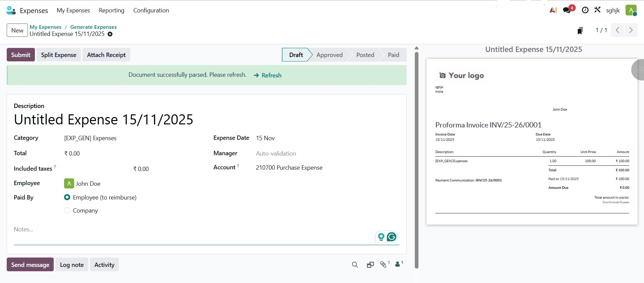The width and height of the screenshot is (644, 283).
Task: Go to previous record arrow
Action: pos(617,30)
